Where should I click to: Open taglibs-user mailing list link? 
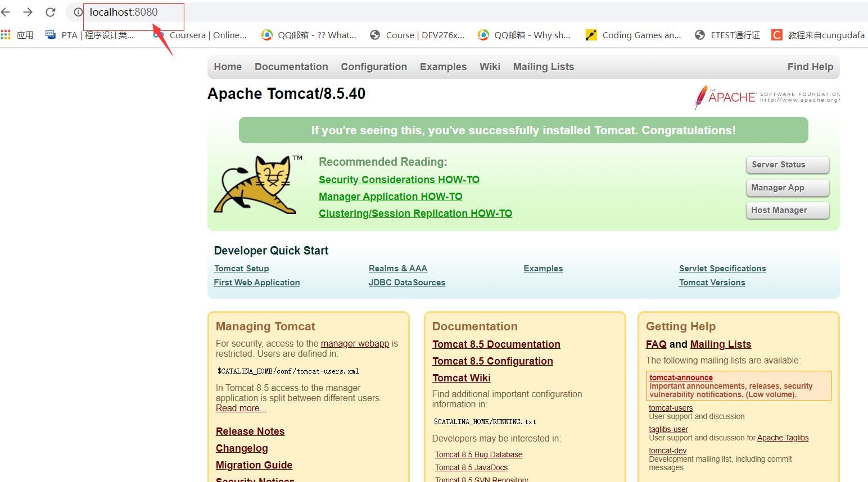(x=668, y=429)
